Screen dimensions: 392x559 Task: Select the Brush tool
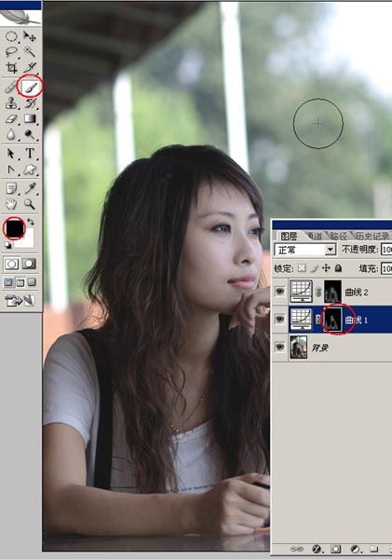30,87
